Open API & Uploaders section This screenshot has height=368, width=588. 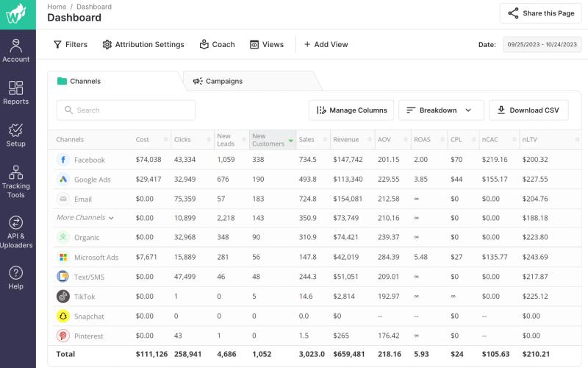coord(15,232)
